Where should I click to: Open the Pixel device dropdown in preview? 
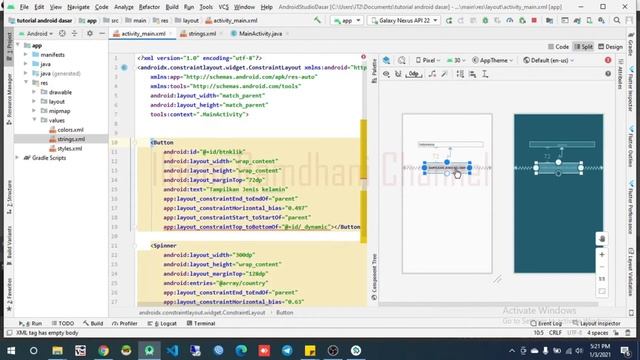coord(428,60)
